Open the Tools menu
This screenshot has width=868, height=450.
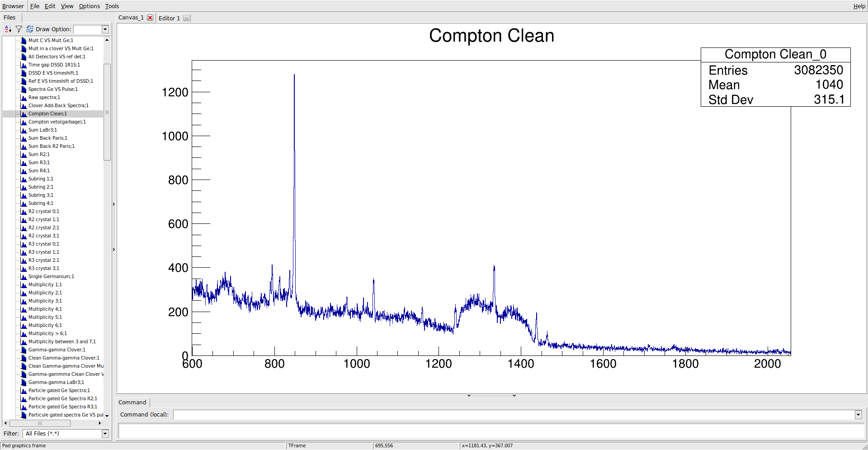112,6
